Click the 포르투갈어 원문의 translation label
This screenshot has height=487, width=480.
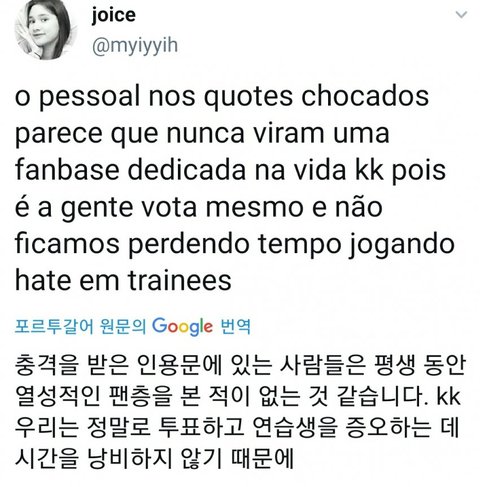pos(81,326)
